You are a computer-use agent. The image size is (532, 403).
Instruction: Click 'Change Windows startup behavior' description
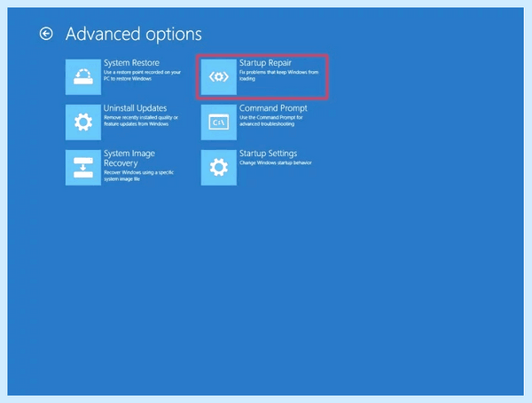(x=276, y=162)
